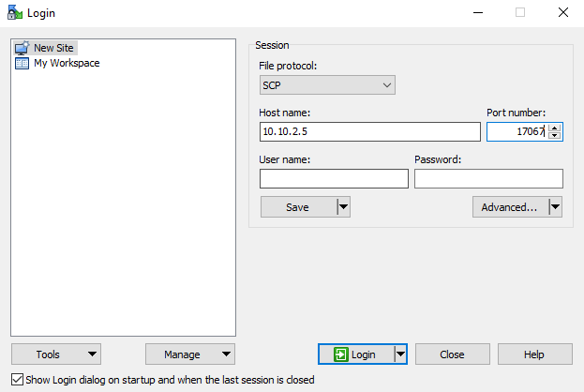Open the Tools menu button
Viewport: 584px width, 392px height.
coord(56,354)
